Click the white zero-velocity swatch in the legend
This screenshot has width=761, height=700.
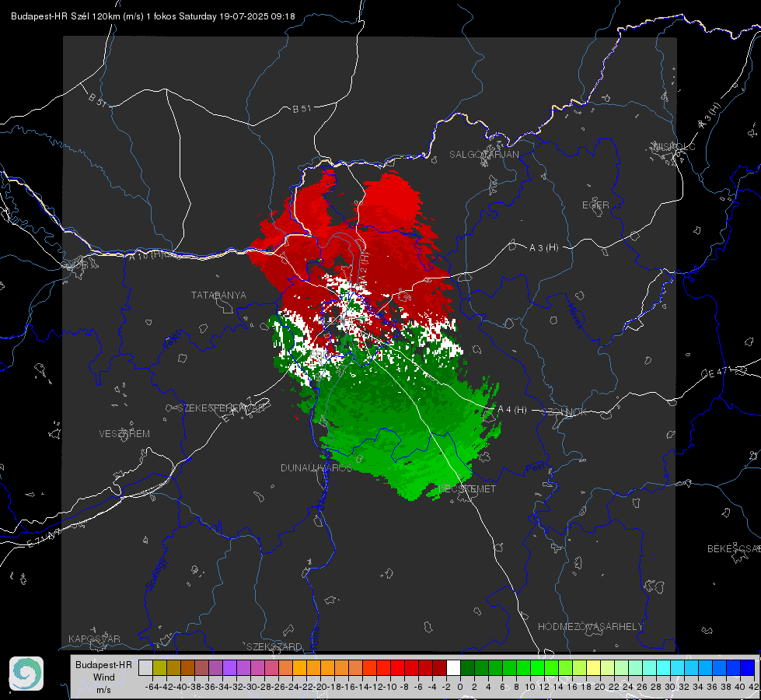pos(453,667)
